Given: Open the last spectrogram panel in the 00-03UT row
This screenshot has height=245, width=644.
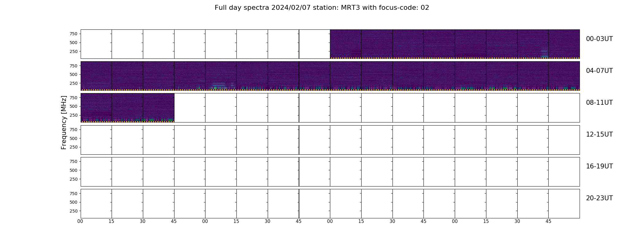Looking at the screenshot, I should coord(564,44).
